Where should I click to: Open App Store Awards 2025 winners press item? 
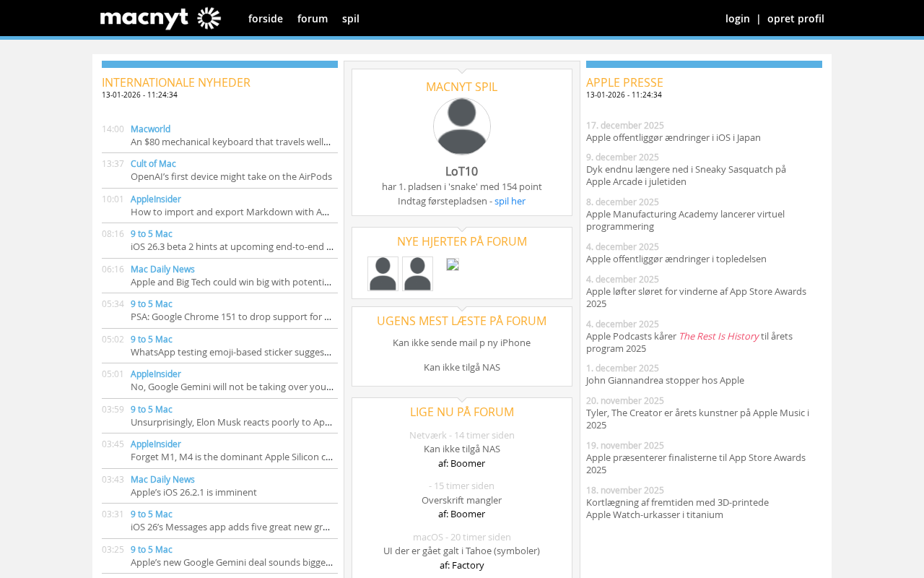(696, 297)
